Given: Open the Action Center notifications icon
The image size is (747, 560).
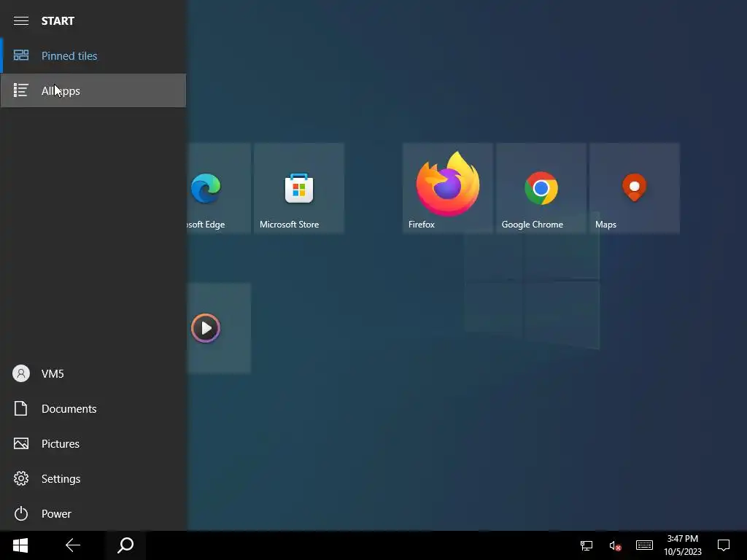Looking at the screenshot, I should (x=724, y=545).
